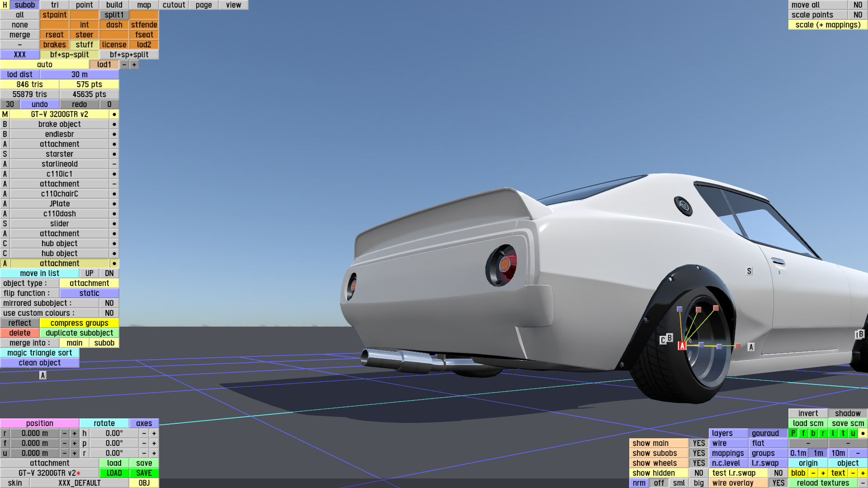
Task: Toggle wire overlay YES value
Action: point(778,483)
